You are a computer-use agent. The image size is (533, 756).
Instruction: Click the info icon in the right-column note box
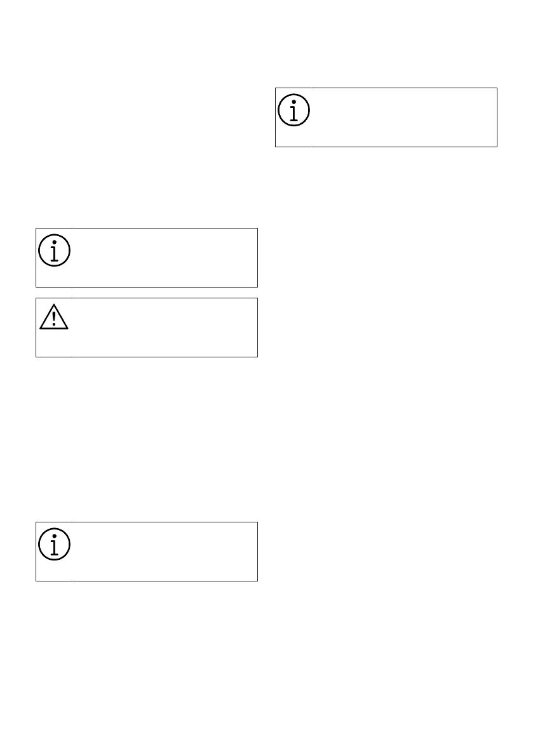[294, 112]
